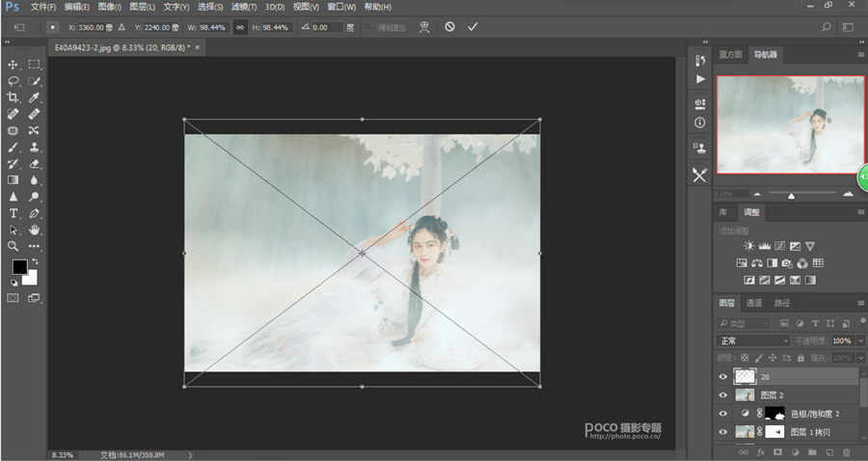The width and height of the screenshot is (868, 461).
Task: Select the Move tool
Action: pos(14,65)
